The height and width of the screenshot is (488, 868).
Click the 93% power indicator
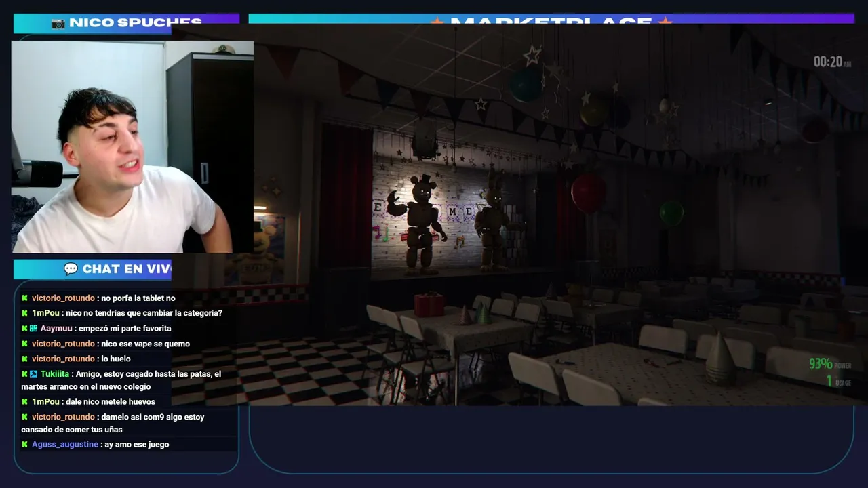tap(829, 364)
